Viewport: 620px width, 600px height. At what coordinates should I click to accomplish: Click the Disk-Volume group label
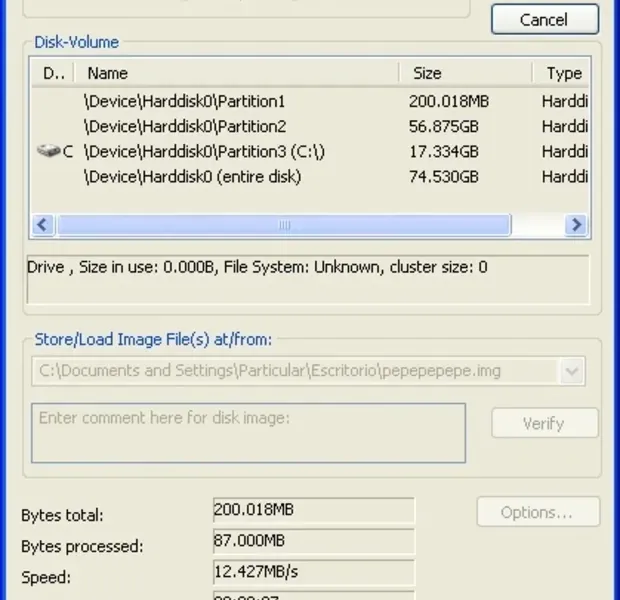coord(76,42)
